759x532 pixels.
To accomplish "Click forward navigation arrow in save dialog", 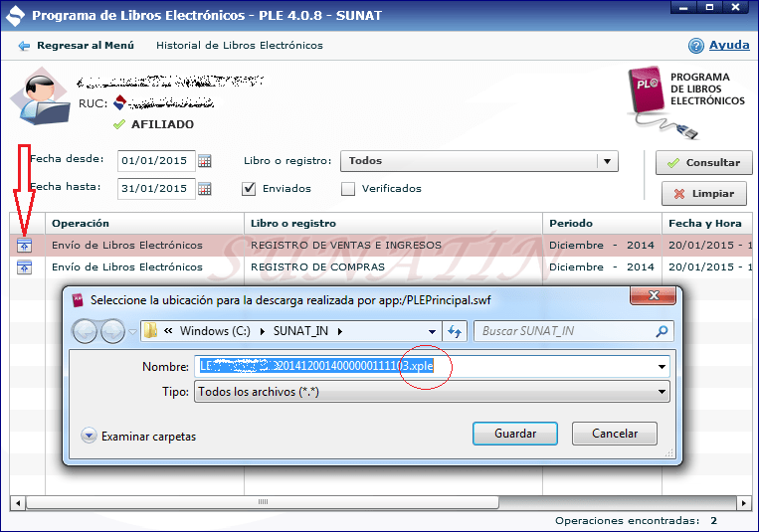I will pos(112,331).
